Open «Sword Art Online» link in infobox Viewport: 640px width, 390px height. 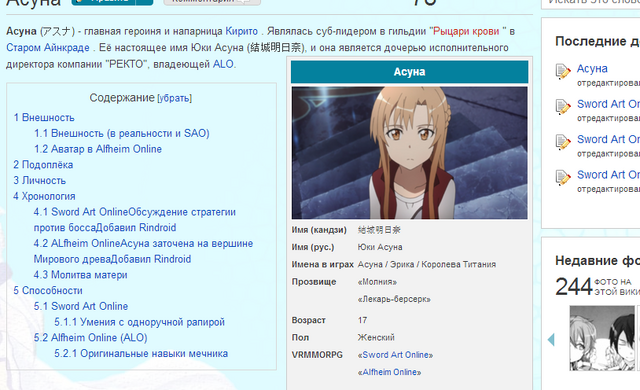pyautogui.click(x=395, y=355)
